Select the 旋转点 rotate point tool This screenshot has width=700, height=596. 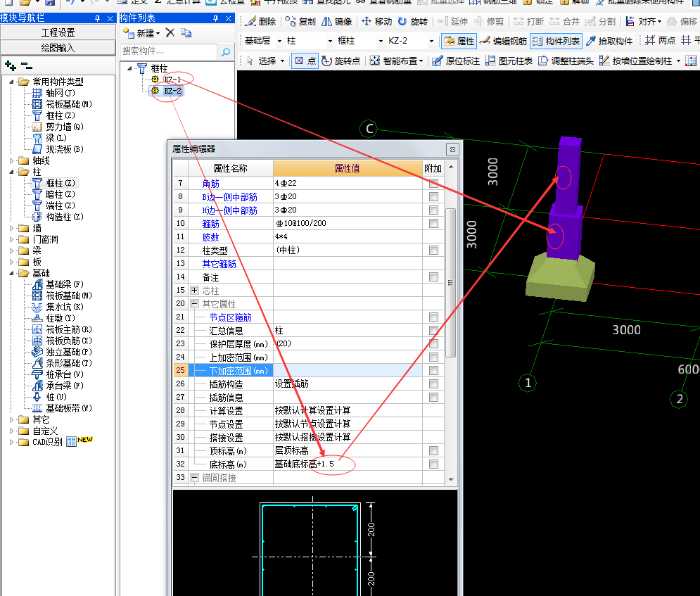341,61
